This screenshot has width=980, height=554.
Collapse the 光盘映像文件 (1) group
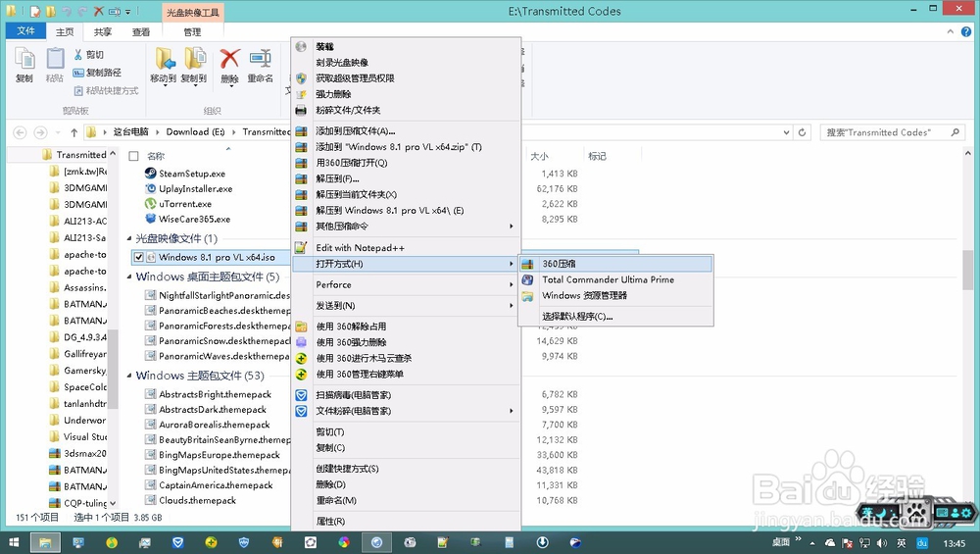coord(129,239)
